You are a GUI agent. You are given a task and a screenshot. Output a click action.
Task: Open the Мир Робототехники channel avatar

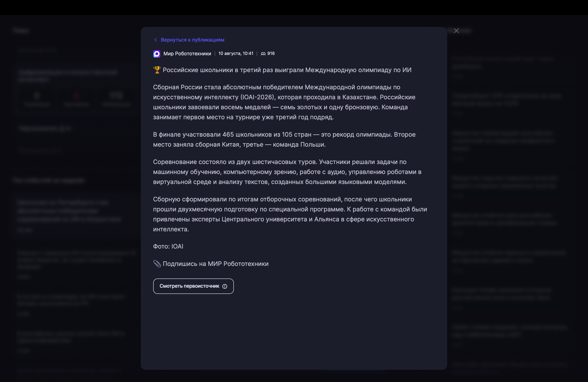(157, 54)
